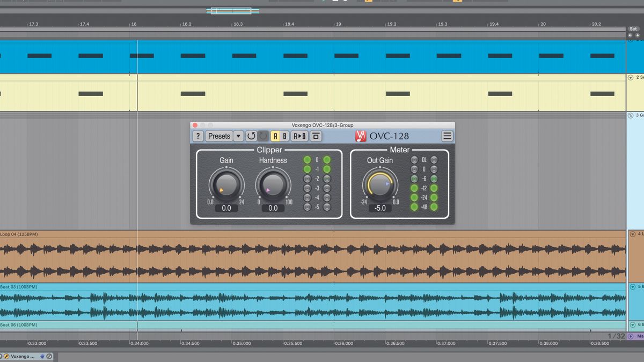Toggle the device activator on the Voxengo strip
The width and height of the screenshot is (644, 362).
(1, 356)
